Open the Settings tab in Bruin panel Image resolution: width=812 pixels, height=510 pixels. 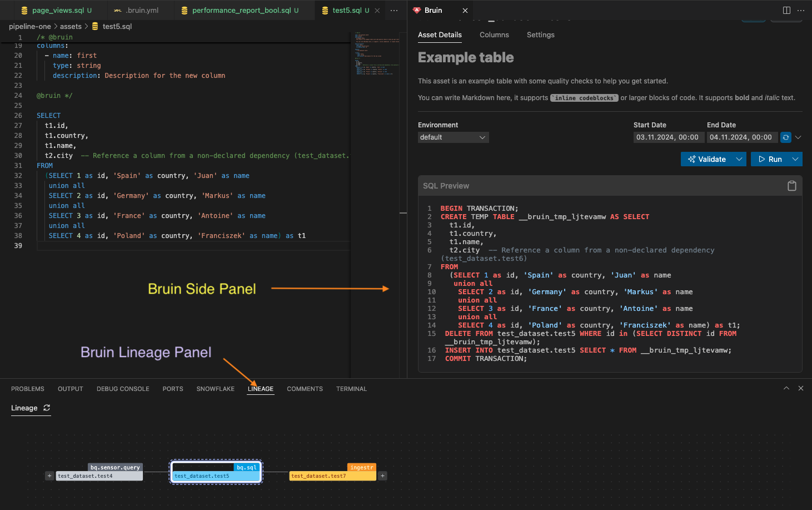[x=540, y=35]
